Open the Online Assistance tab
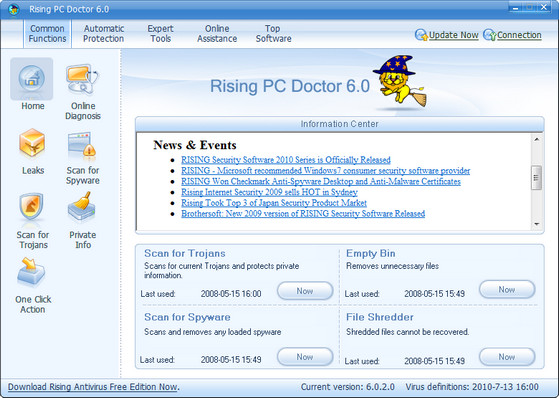Viewport: 559px width, 398px height. click(217, 34)
